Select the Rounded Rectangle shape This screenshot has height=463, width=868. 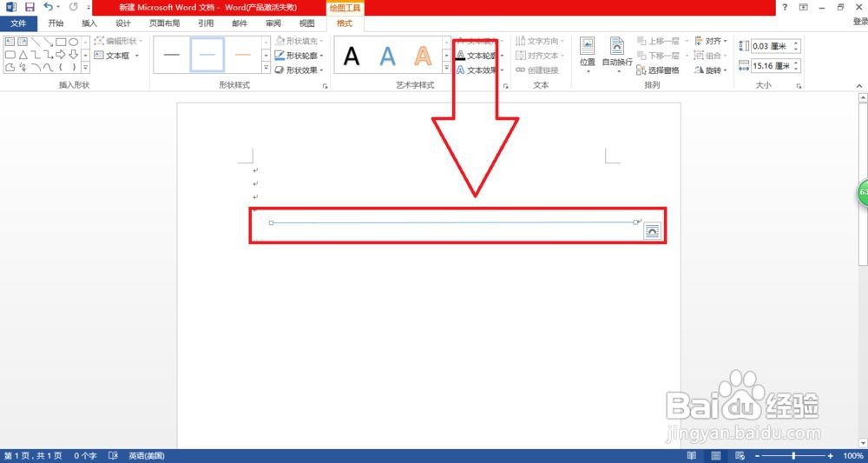[10, 55]
